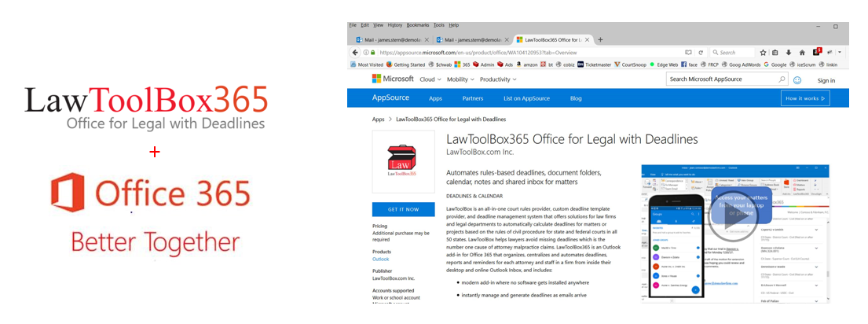Open downloads with the down arrow icon
The height and width of the screenshot is (324, 868).
click(789, 53)
